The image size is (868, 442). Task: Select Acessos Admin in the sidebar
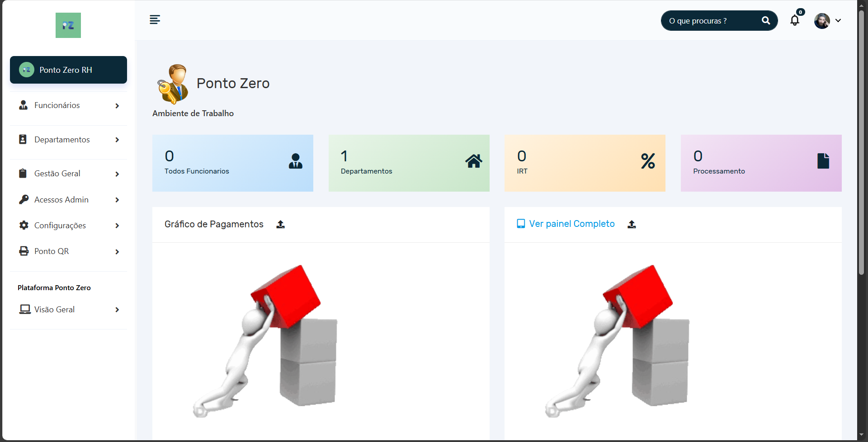(x=61, y=200)
